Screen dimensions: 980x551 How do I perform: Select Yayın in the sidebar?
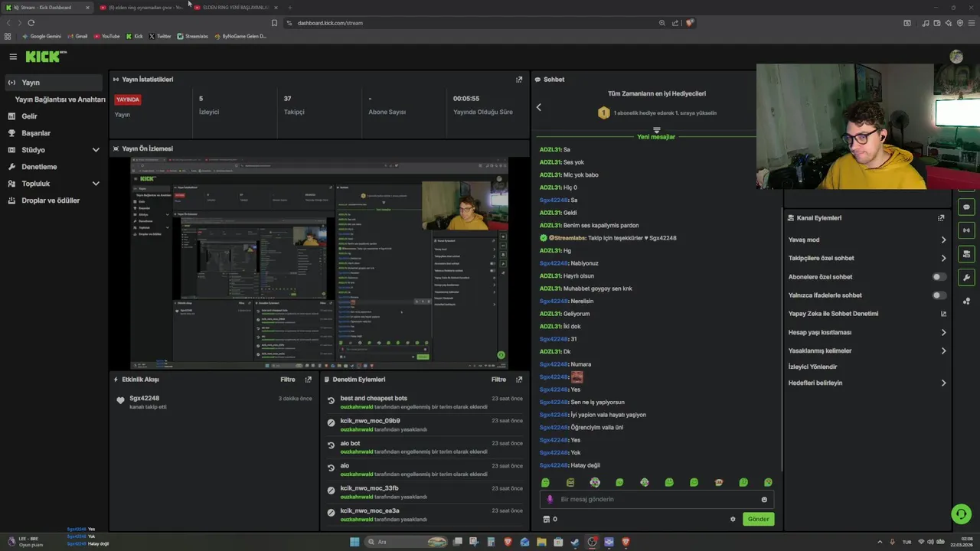click(52, 83)
